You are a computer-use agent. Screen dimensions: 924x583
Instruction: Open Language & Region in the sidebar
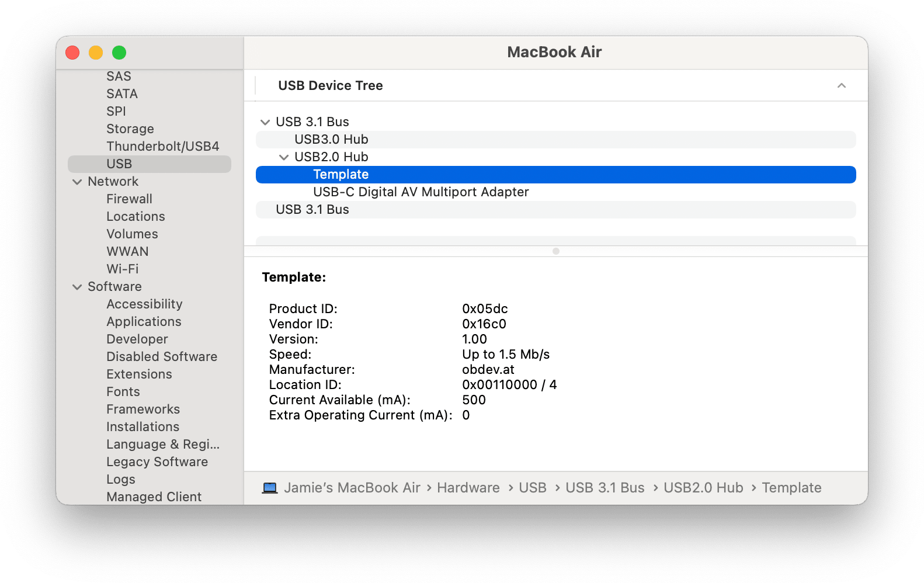(x=163, y=445)
